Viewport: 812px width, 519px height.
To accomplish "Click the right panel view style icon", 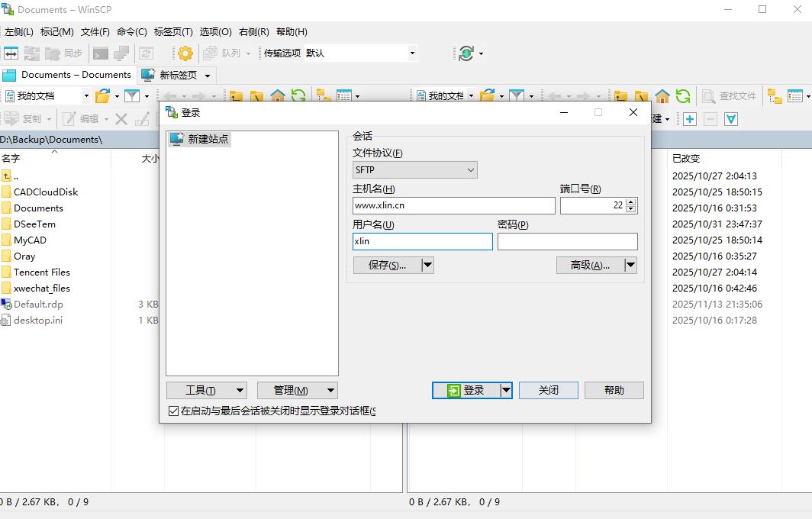I will (x=794, y=96).
